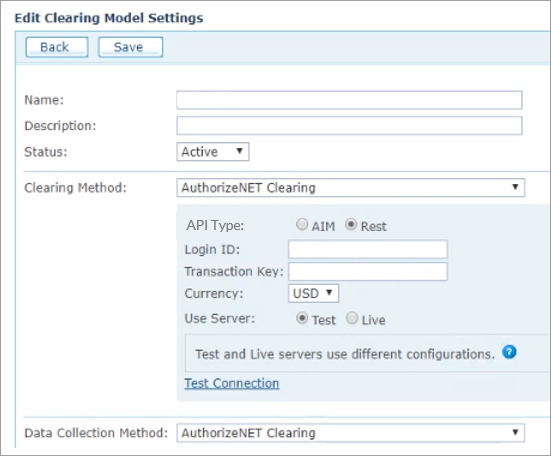
Task: Click the Save button
Action: click(130, 47)
